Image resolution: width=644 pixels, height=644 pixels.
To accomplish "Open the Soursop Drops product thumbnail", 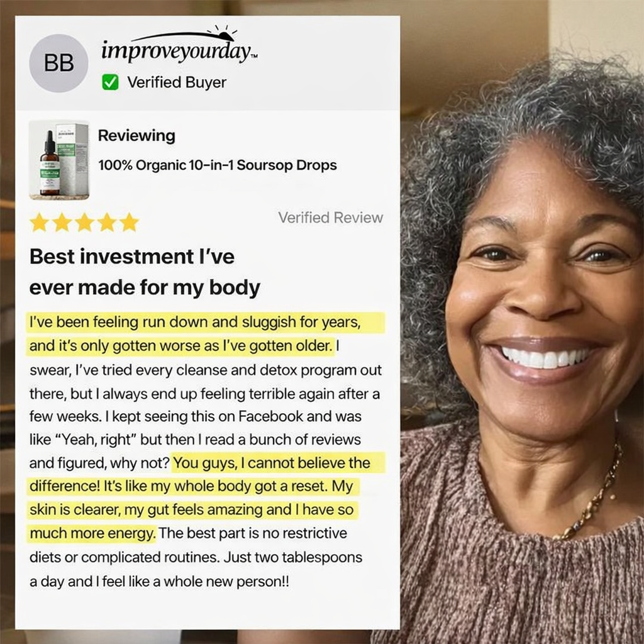I will [59, 160].
